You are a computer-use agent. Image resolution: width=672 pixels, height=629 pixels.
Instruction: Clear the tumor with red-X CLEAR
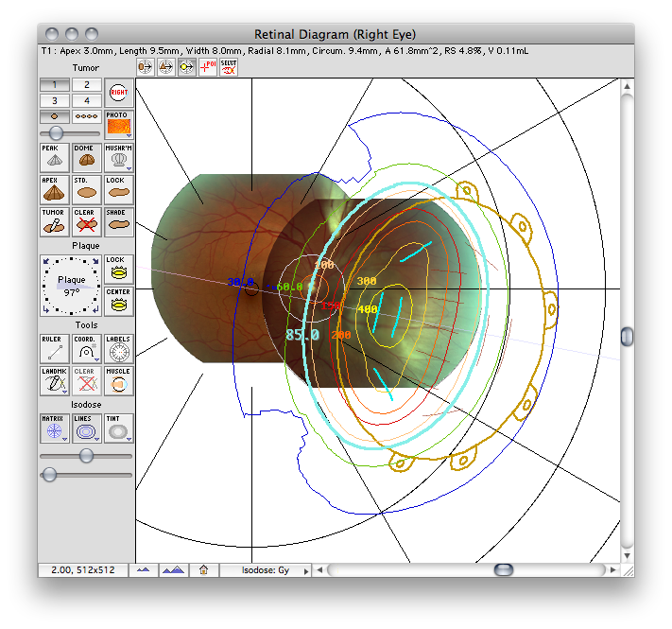coord(87,221)
